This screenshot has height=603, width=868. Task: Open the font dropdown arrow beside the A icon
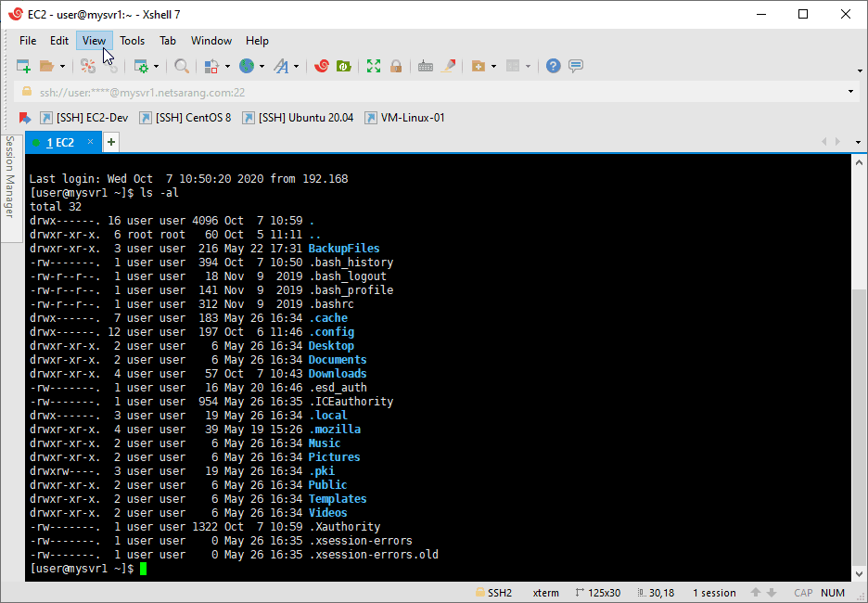pos(297,67)
